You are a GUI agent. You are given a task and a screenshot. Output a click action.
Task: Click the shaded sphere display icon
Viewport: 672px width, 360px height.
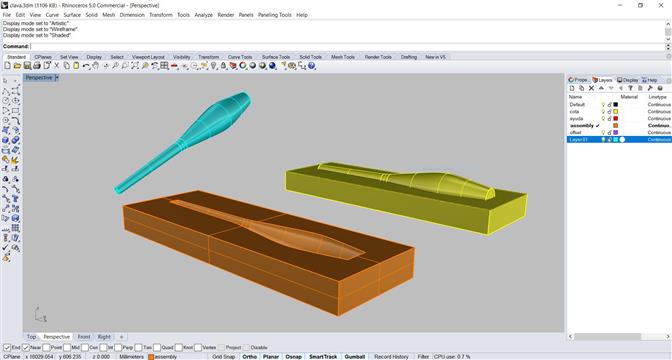coord(252,66)
